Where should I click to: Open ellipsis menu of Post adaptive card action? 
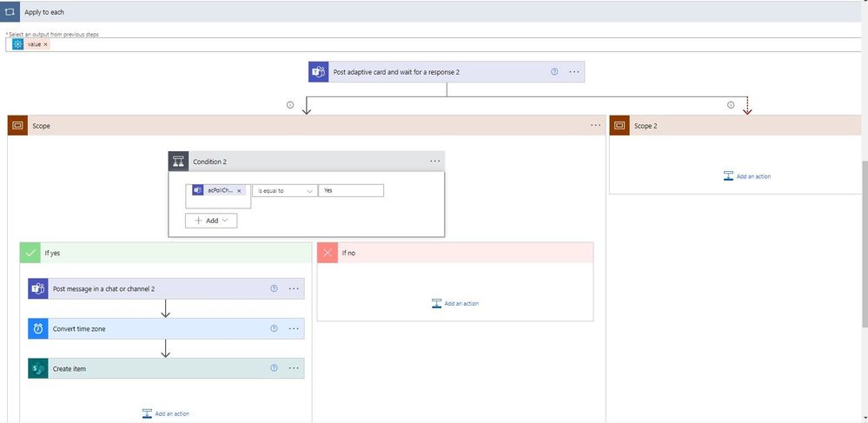click(574, 72)
